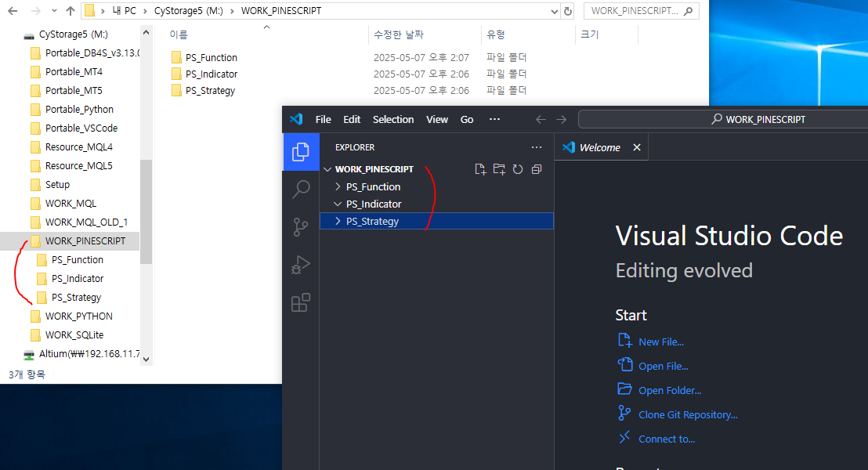Click navigation pane scroll down arrow
The width and height of the screenshot is (868, 470).
146,360
